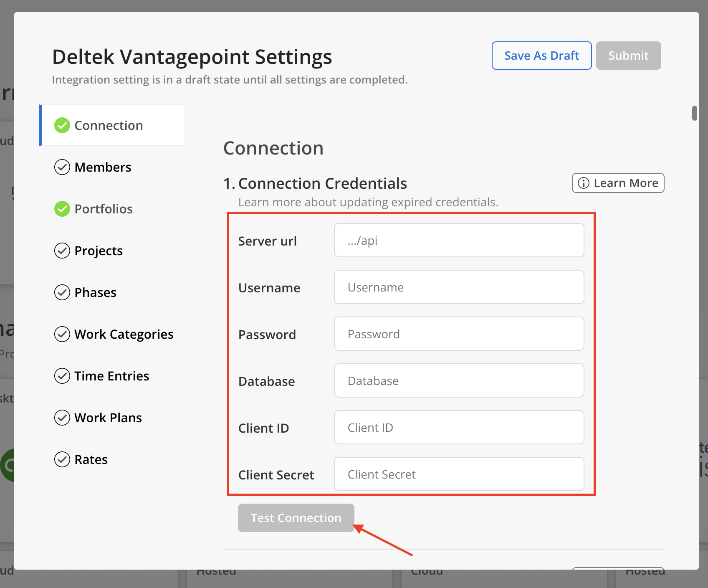708x588 pixels.
Task: Click into the Username field
Action: (459, 287)
